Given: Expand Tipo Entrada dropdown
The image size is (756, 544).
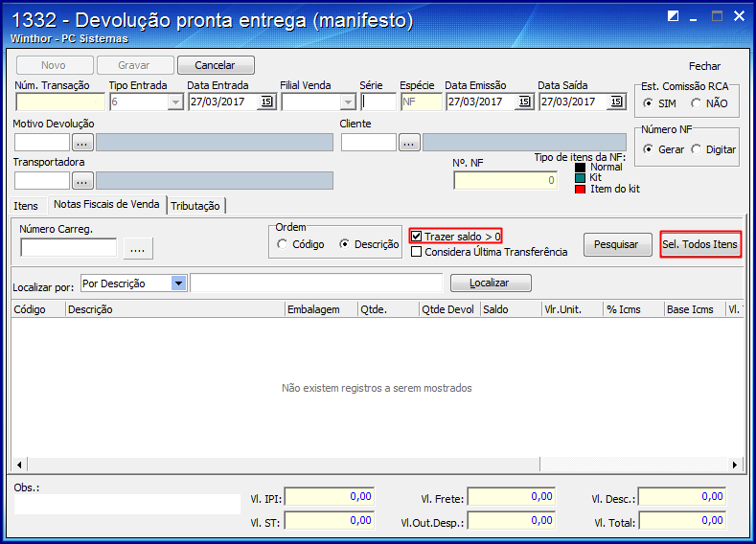Looking at the screenshot, I should [175, 102].
